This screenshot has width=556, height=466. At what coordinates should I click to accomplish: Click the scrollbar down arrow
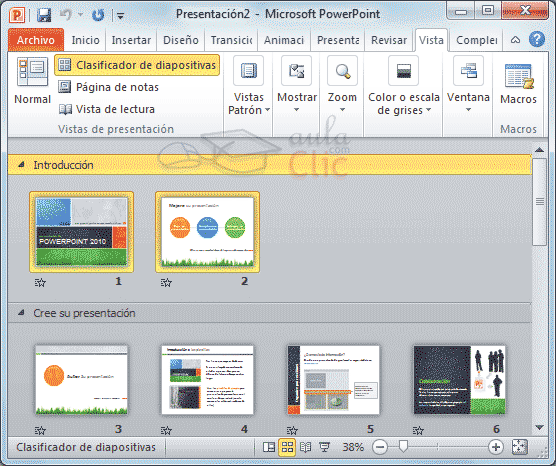click(x=539, y=427)
